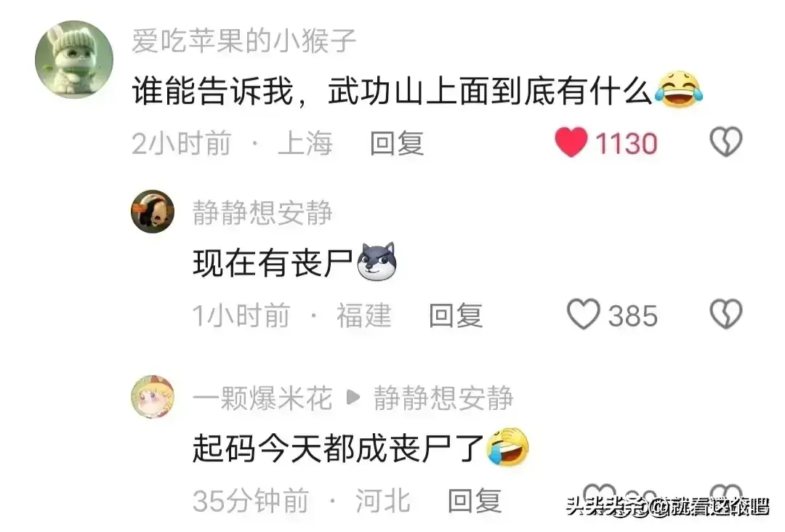Image resolution: width=785 pixels, height=532 pixels.
Task: Reply to the 河北 user's comment
Action: [474, 501]
